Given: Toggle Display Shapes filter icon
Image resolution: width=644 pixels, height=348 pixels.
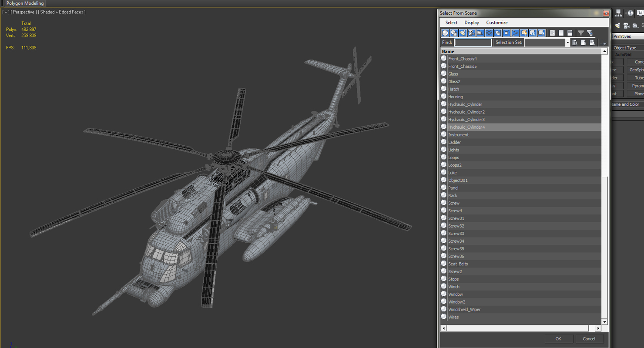Looking at the screenshot, I should pos(454,33).
